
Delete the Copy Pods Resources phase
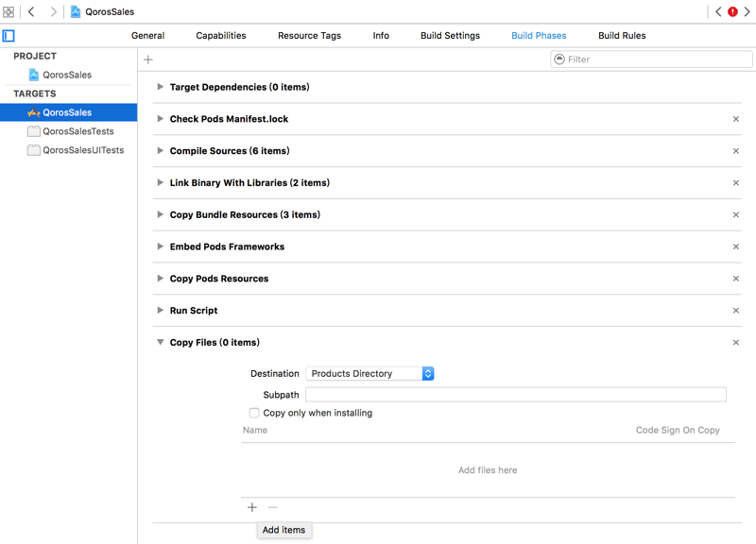pyautogui.click(x=736, y=279)
